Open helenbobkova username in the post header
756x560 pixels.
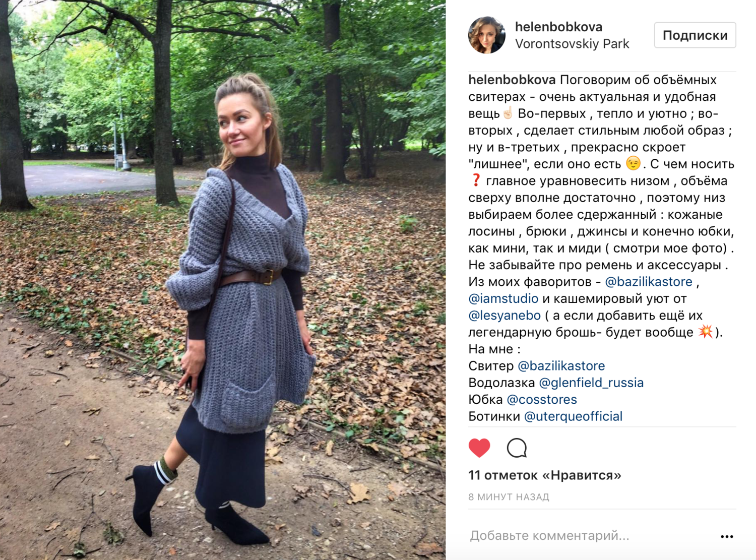[558, 27]
